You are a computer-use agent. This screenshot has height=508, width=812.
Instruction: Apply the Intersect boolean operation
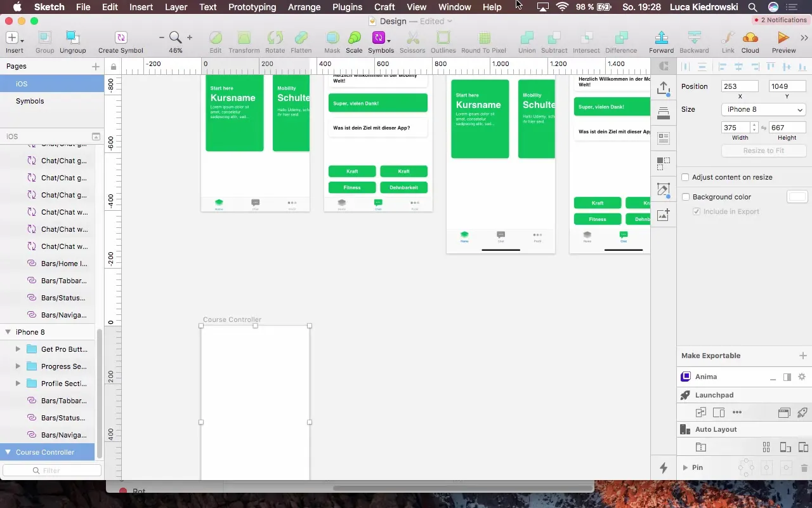coord(586,38)
